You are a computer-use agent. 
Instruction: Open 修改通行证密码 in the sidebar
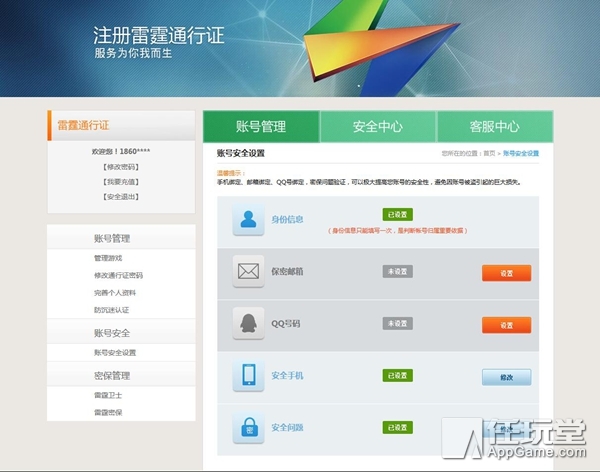coord(118,275)
